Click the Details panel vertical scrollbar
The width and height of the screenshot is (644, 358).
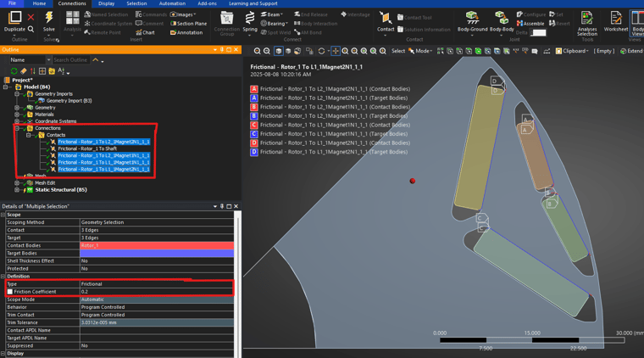pyautogui.click(x=237, y=283)
